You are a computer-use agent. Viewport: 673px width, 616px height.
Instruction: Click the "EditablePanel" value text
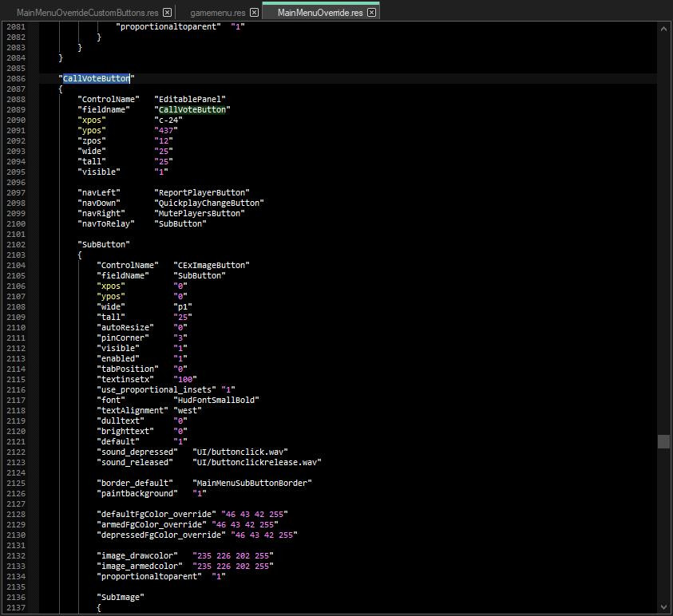[190, 99]
